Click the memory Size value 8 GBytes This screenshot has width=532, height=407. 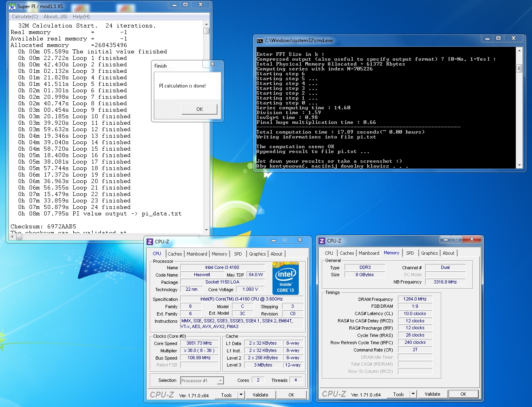point(365,275)
